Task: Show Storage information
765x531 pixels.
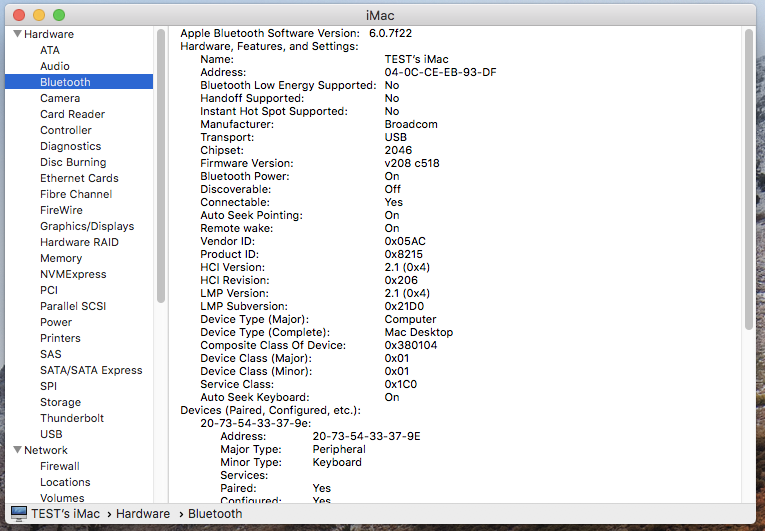Action: tap(60, 402)
